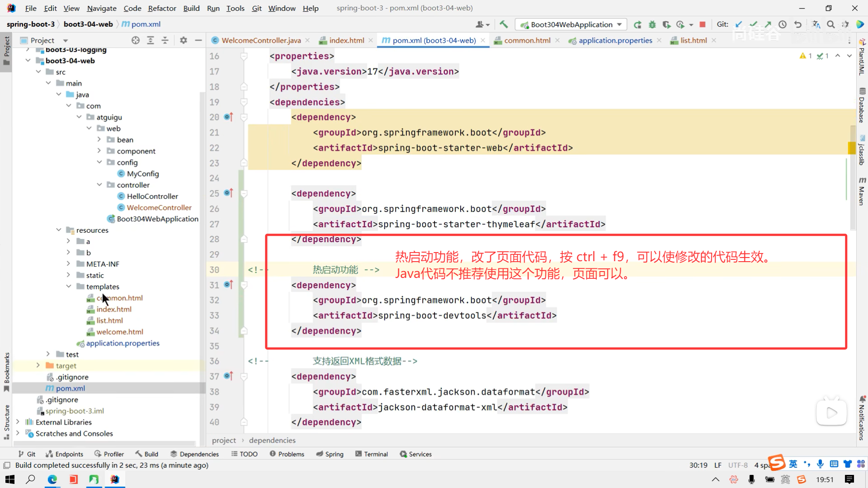Click the Debug bug icon in toolbar
This screenshot has width=868, height=488.
pos(652,24)
